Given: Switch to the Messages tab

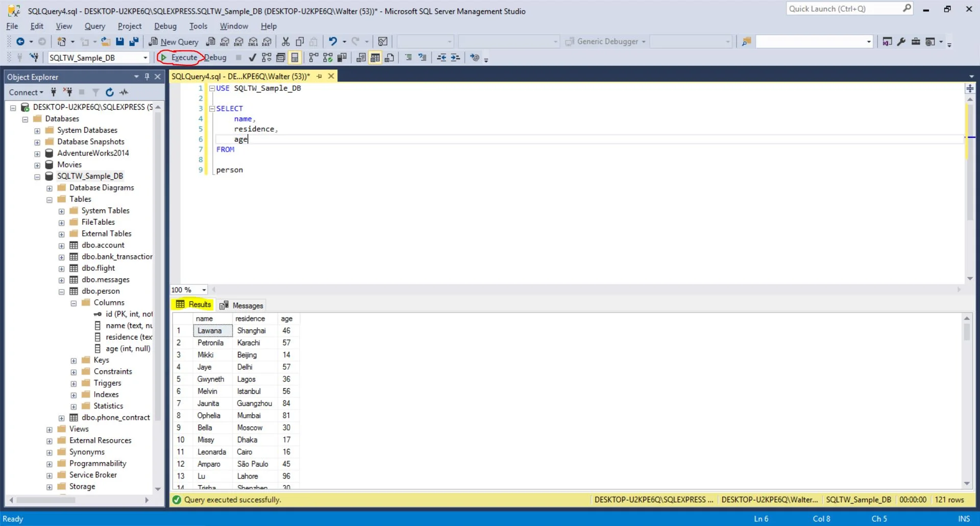Looking at the screenshot, I should coord(241,305).
